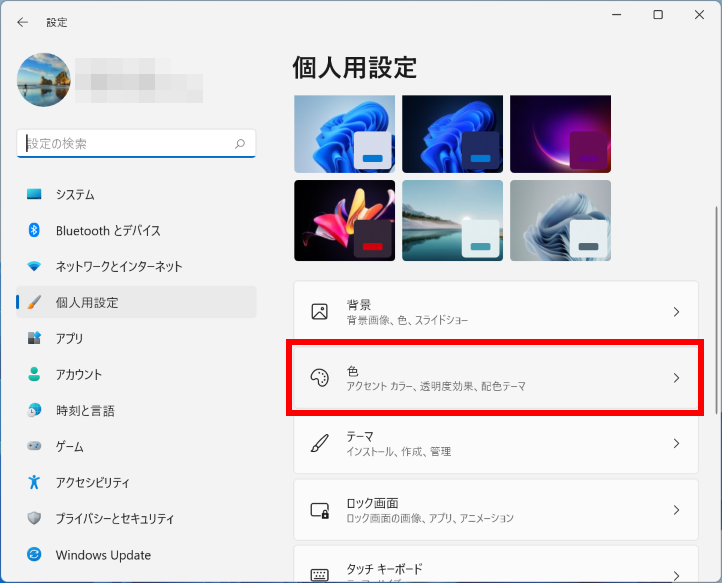Click the アクセシビリティ figure icon
This screenshot has height=583, width=722.
point(34,482)
